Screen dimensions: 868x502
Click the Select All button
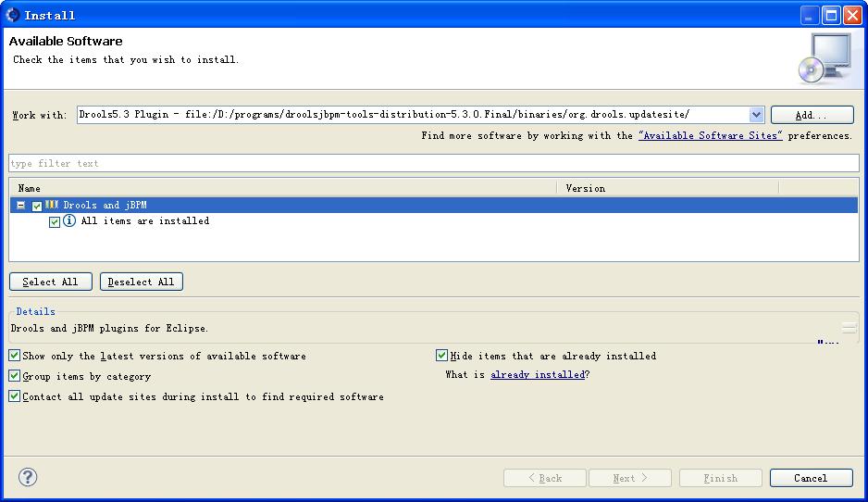coord(50,282)
